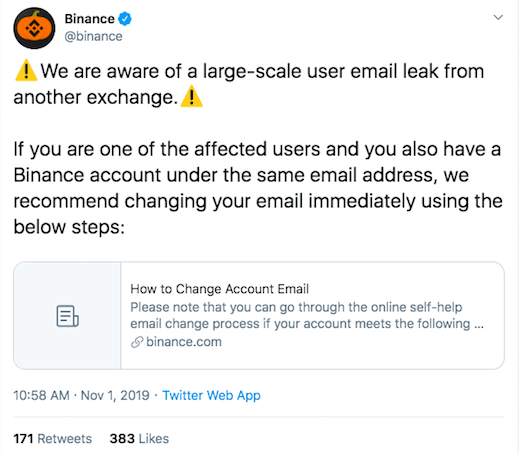The height and width of the screenshot is (453, 522).
Task: View the 383 Likes list
Action: pyautogui.click(x=139, y=439)
